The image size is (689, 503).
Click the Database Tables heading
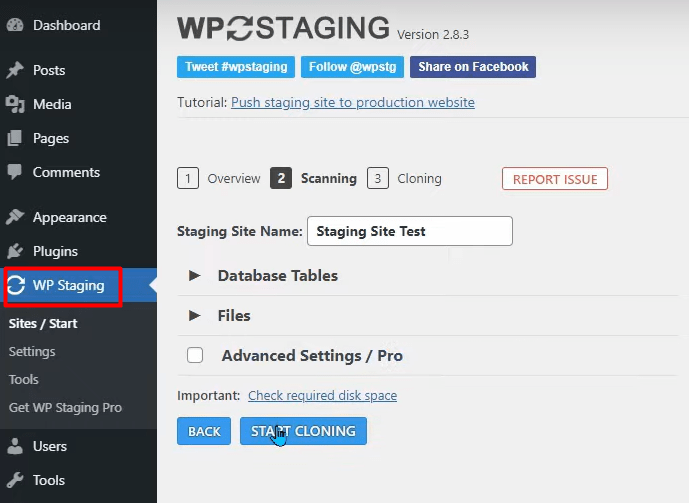278,275
